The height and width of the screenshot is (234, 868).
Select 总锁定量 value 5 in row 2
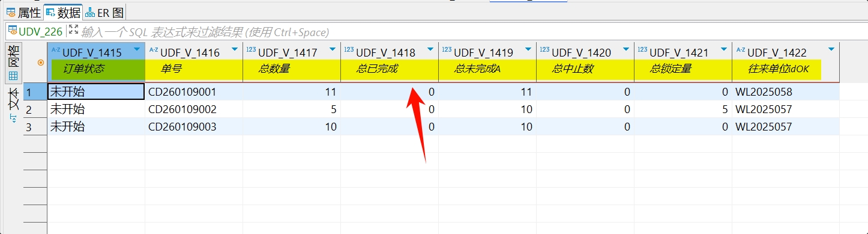[x=683, y=109]
